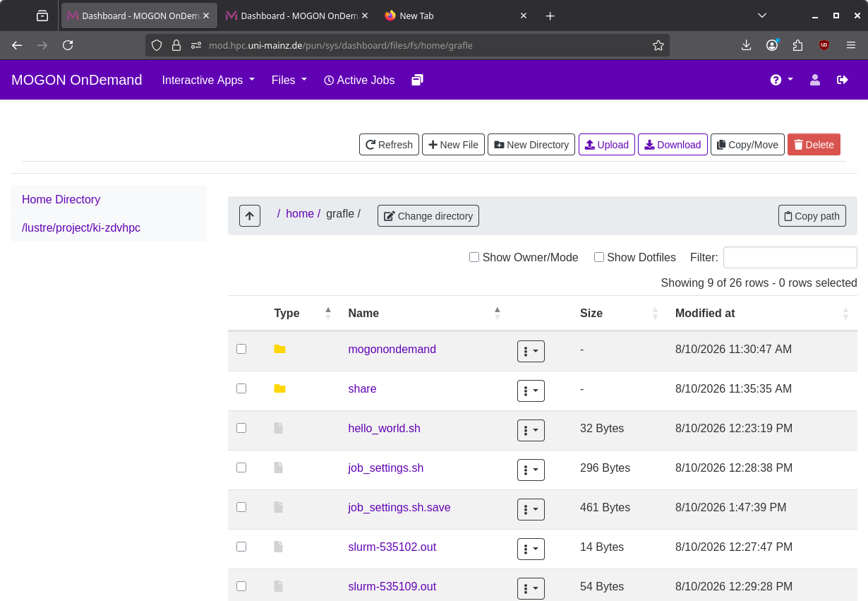Open the Interactive Apps dropdown
This screenshot has width=868, height=601.
click(208, 80)
